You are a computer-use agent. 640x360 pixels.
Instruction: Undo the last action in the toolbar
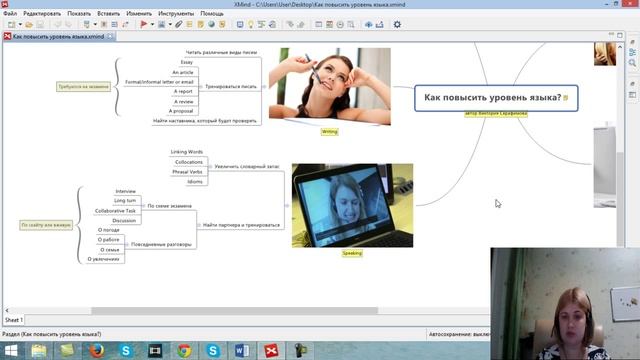tap(58, 24)
